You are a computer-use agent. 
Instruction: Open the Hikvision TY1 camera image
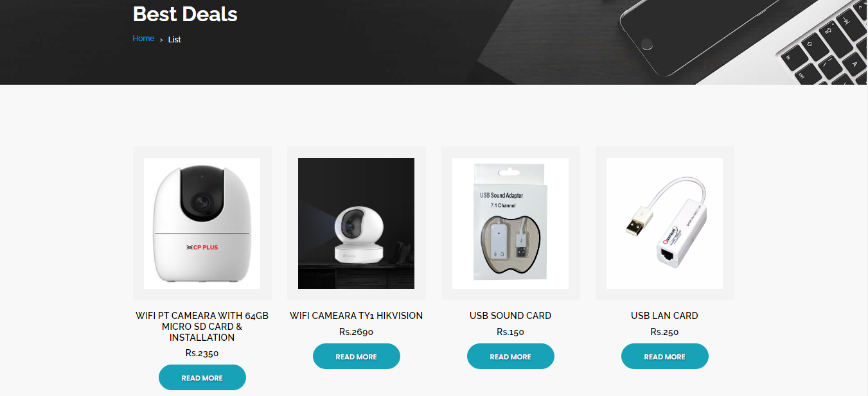356,223
